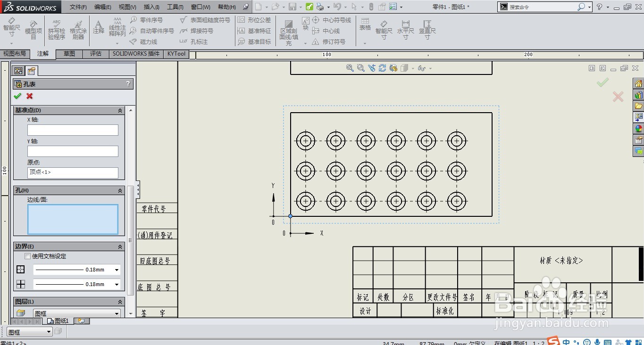644x345 pixels.
Task: Select the 智能尺寸 smart dimension tool at ribbon start
Action: pos(12,27)
